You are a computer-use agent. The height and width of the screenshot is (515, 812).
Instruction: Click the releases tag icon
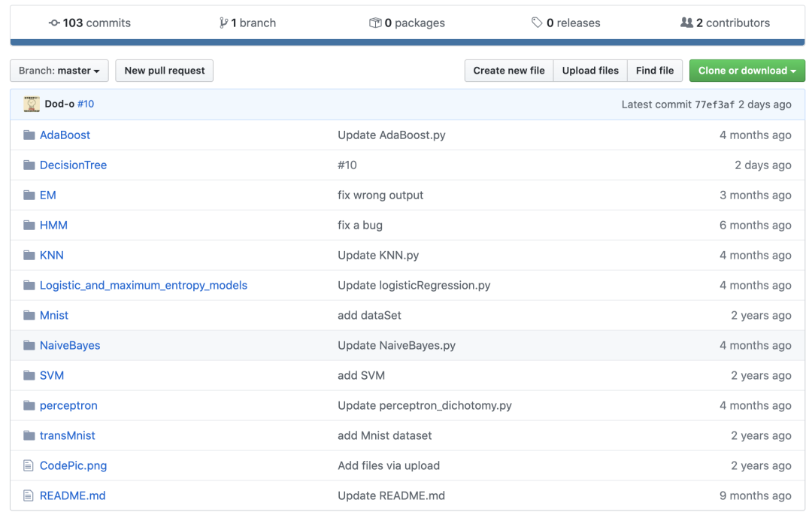(x=537, y=23)
